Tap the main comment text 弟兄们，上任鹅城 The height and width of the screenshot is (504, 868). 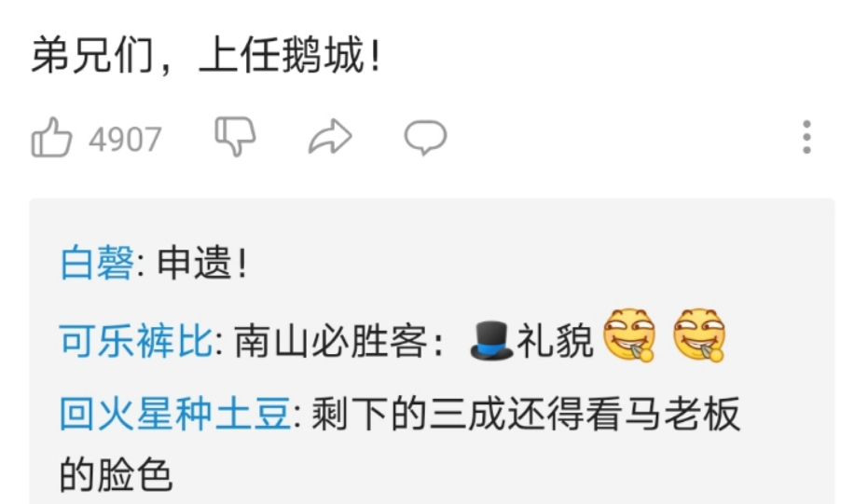coord(206,55)
